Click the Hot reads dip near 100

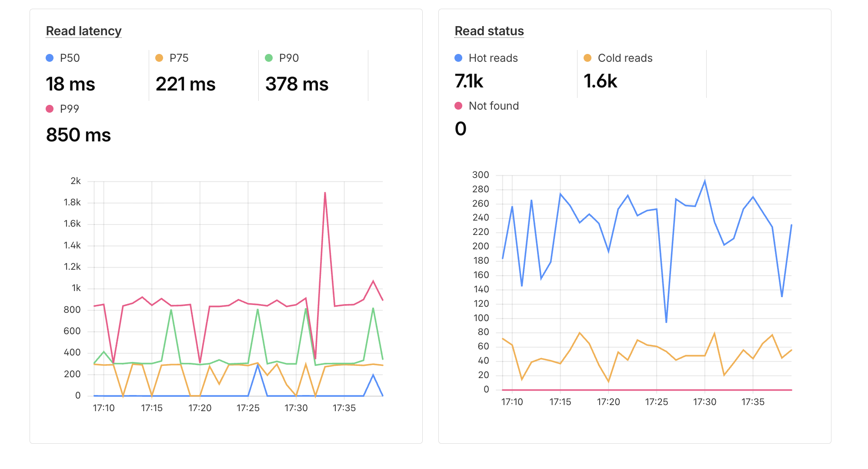[666, 322]
